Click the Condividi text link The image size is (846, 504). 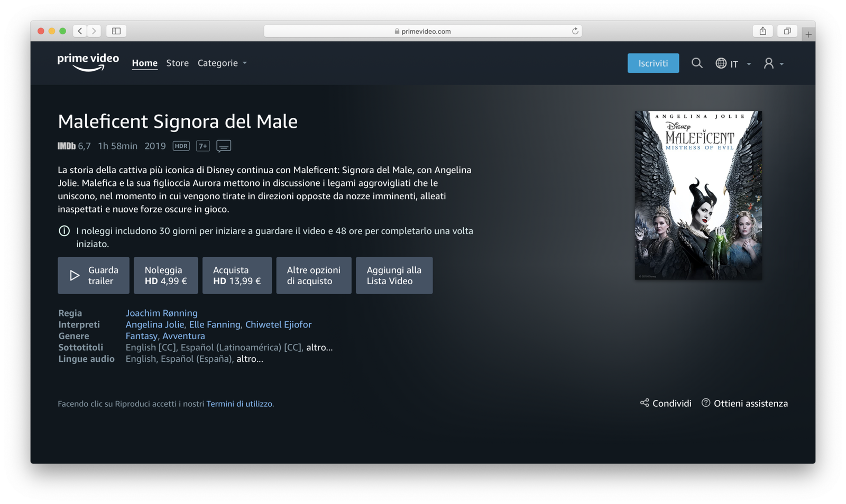click(672, 403)
